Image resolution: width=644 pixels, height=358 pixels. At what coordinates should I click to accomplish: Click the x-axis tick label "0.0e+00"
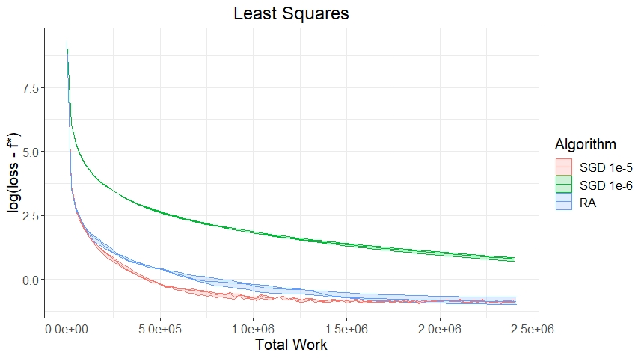[x=67, y=329]
